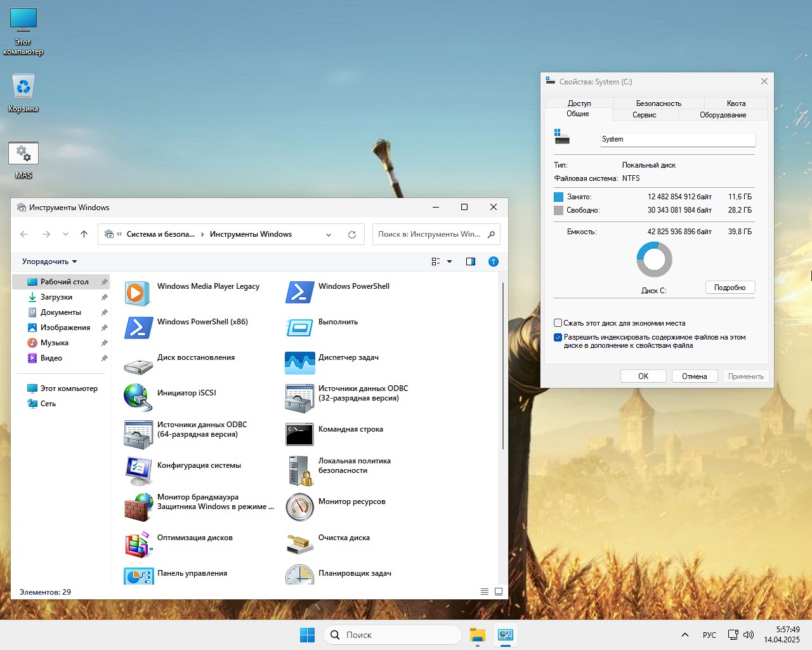Select Видео in navigation pane
The width and height of the screenshot is (812, 650).
61,358
